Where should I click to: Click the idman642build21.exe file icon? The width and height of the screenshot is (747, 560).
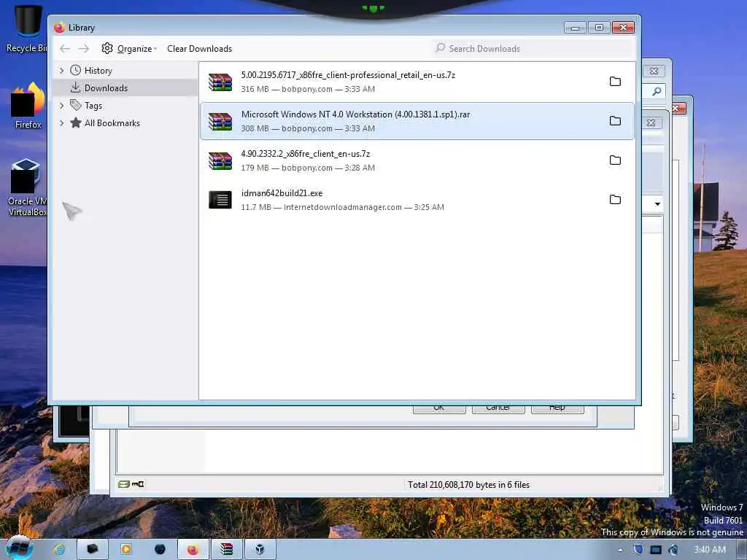(220, 200)
